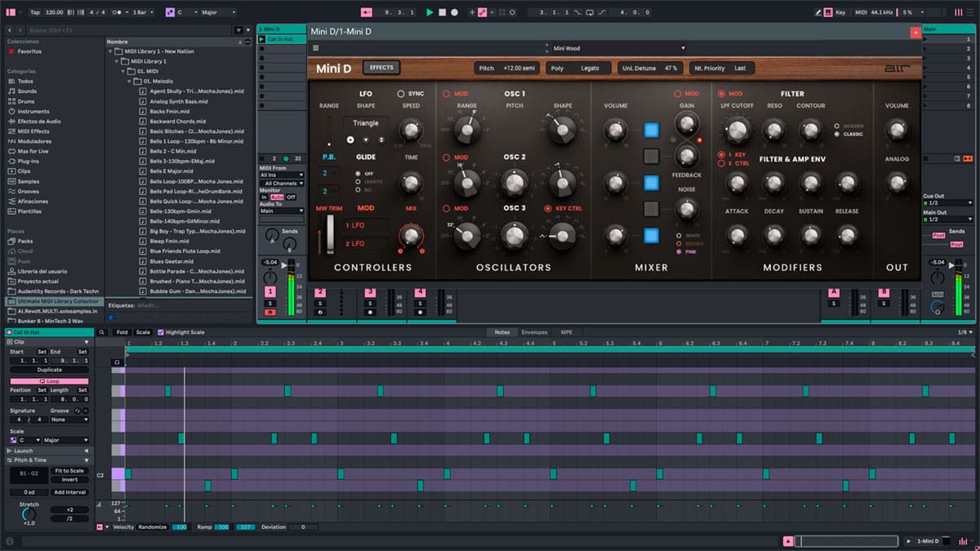Click the MW TRIM slider
The image size is (980, 551).
point(330,233)
